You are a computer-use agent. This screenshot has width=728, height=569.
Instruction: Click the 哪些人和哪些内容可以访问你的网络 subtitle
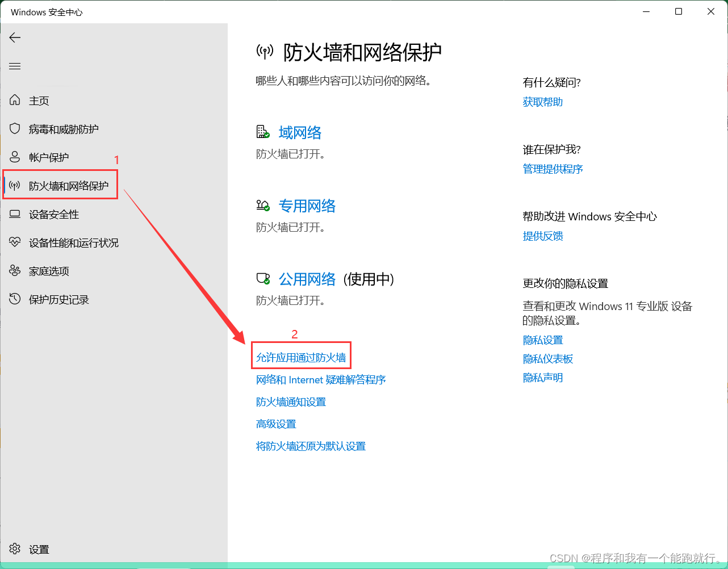coord(344,81)
